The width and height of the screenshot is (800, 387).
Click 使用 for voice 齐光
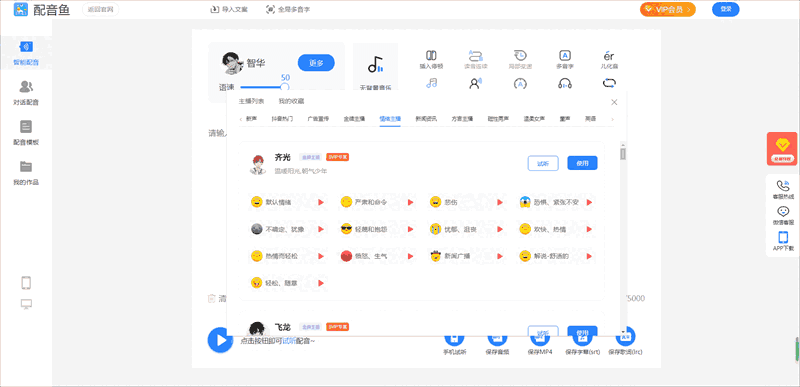(x=582, y=163)
